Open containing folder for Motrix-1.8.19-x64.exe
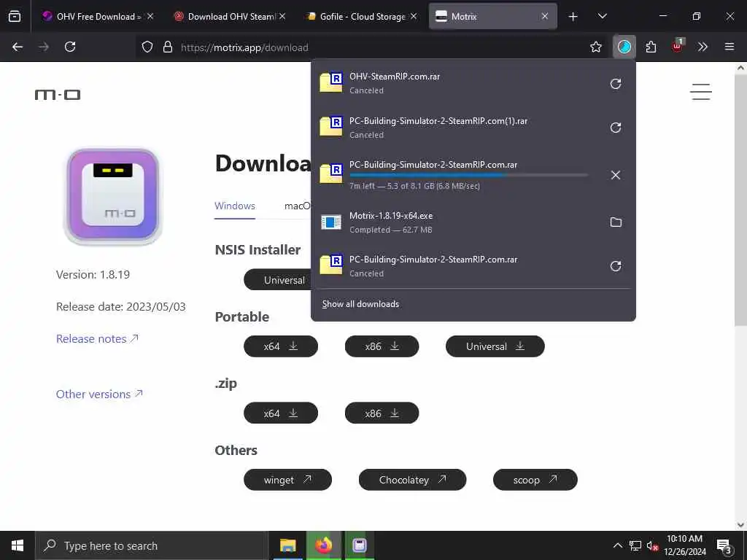This screenshot has width=747, height=560. pyautogui.click(x=616, y=222)
